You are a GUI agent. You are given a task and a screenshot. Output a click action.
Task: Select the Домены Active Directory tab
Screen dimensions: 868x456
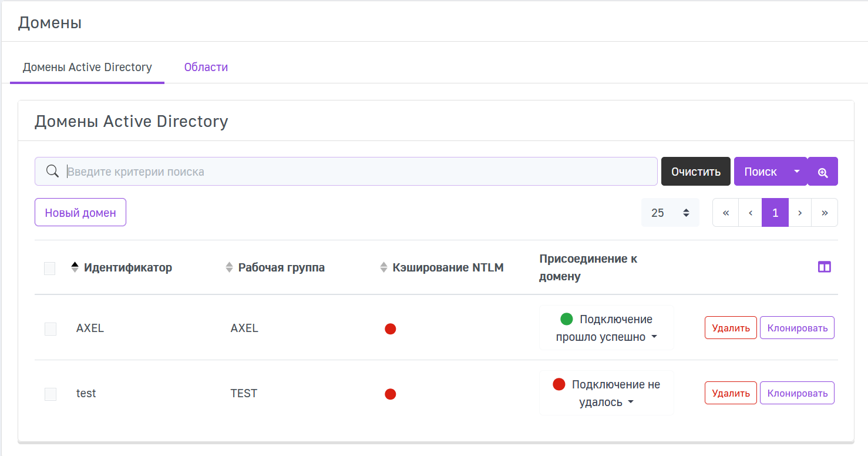pyautogui.click(x=87, y=67)
